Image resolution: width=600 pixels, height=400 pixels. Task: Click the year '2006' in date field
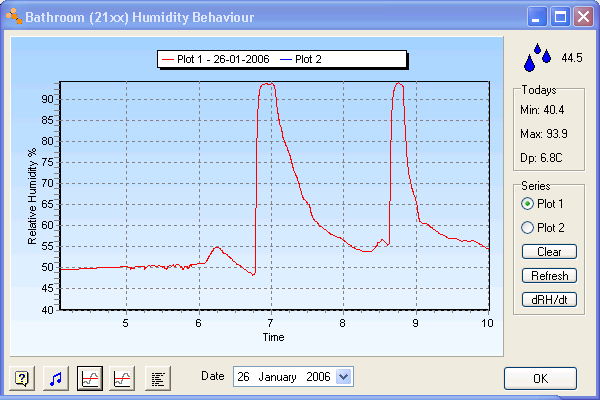[320, 376]
